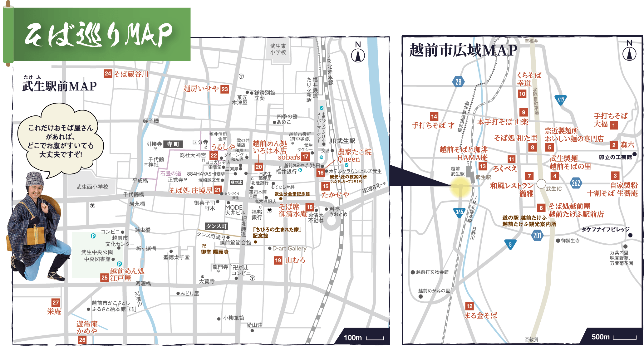Click parking icon at 武生中央公園
Image resolution: width=644 pixels, height=346 pixels.
93,236
